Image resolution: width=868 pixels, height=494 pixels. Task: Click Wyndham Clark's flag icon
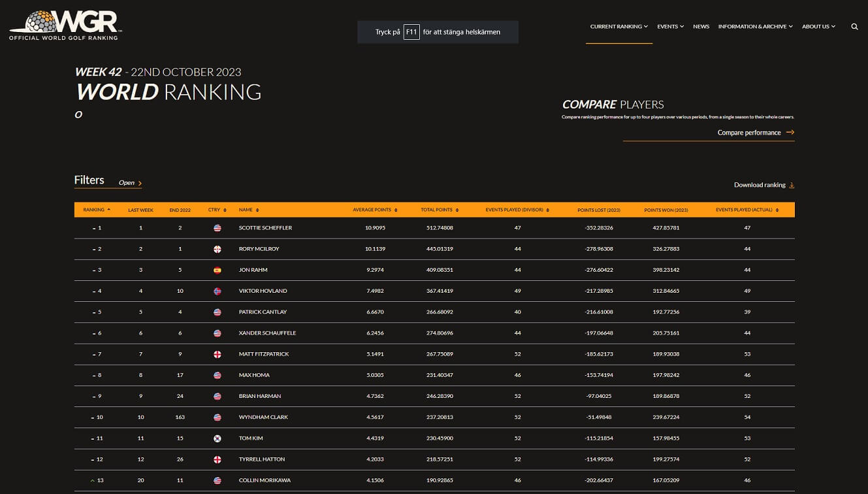click(217, 417)
